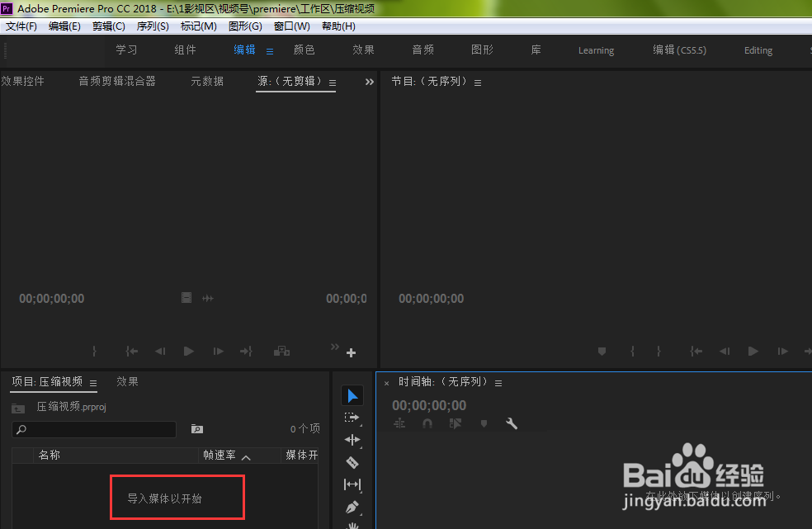812x529 pixels.
Task: Click the project folder up icon
Action: tap(18, 409)
